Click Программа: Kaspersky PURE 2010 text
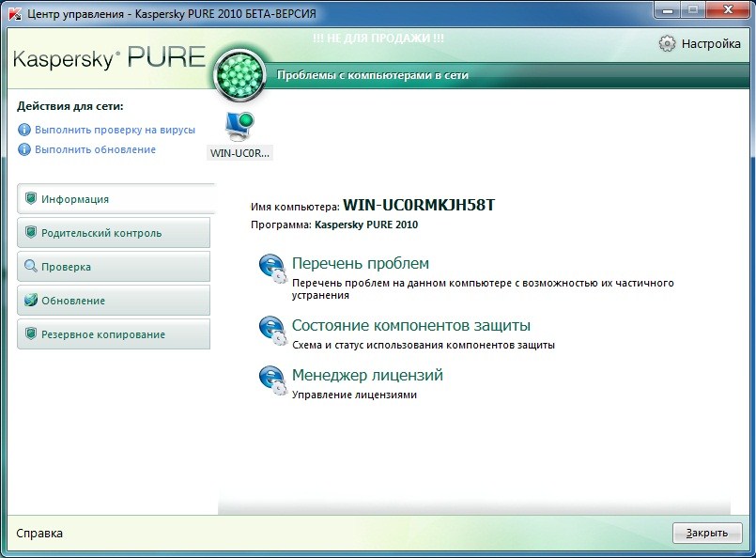The width and height of the screenshot is (756, 558). (x=334, y=225)
